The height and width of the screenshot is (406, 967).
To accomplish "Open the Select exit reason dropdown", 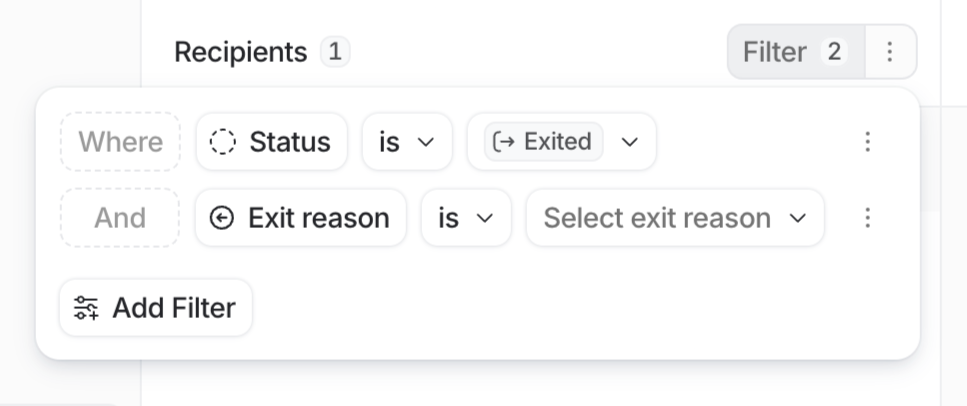I will pyautogui.click(x=674, y=218).
